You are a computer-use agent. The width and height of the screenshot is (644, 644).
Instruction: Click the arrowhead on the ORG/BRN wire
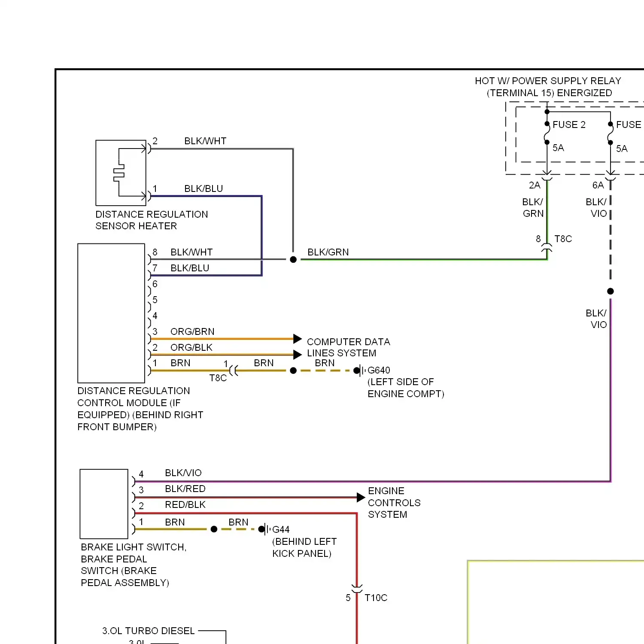coord(298,338)
